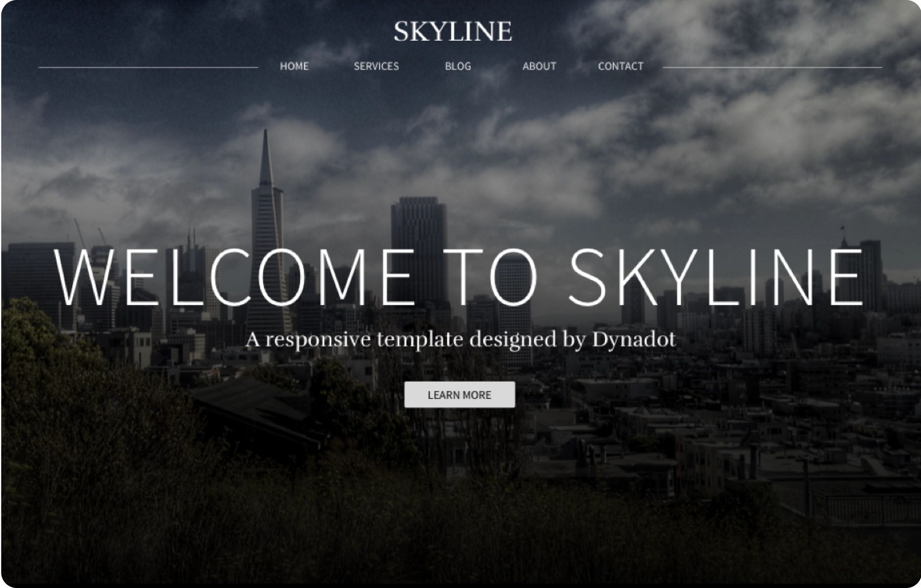Open the HOME menu item
921x588 pixels.
295,66
